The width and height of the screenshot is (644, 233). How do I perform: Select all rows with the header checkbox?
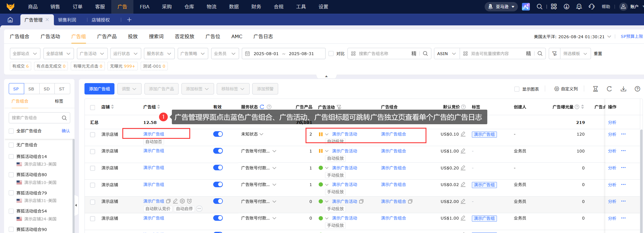click(x=93, y=107)
